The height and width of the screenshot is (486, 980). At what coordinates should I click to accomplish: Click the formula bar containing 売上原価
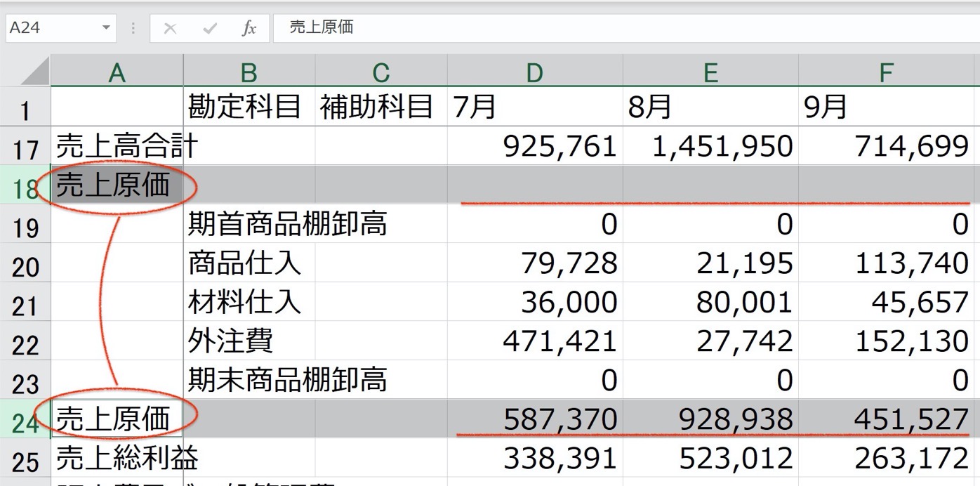tap(626, 29)
